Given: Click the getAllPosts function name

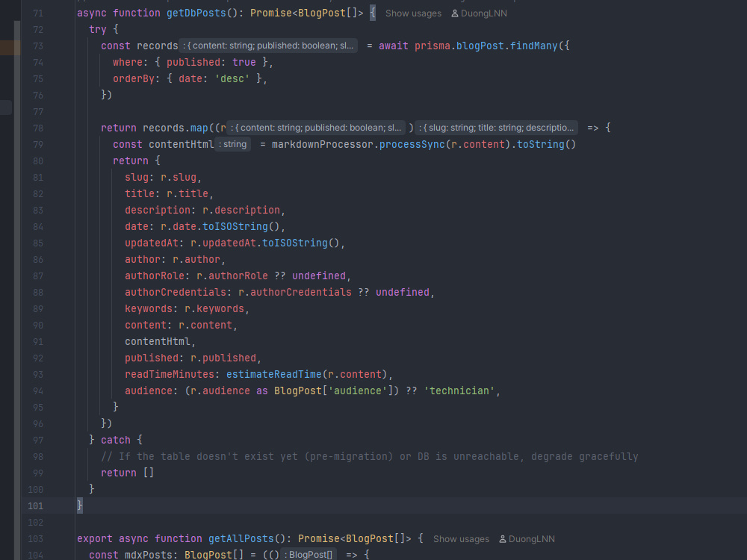Looking at the screenshot, I should click(x=241, y=538).
